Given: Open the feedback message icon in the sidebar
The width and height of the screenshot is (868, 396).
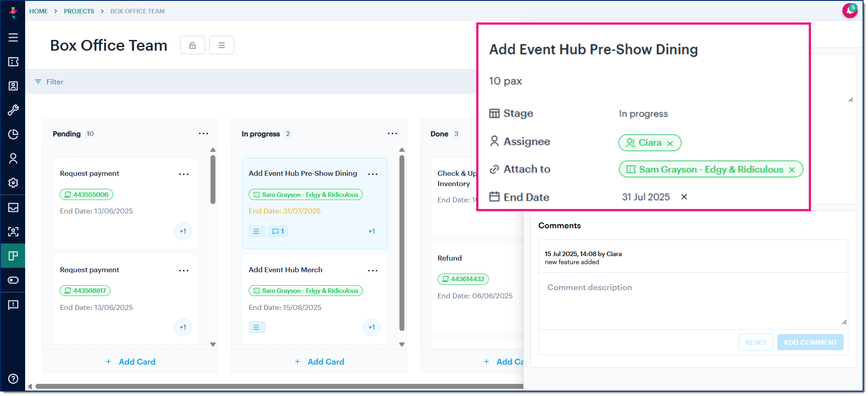Looking at the screenshot, I should (x=13, y=305).
